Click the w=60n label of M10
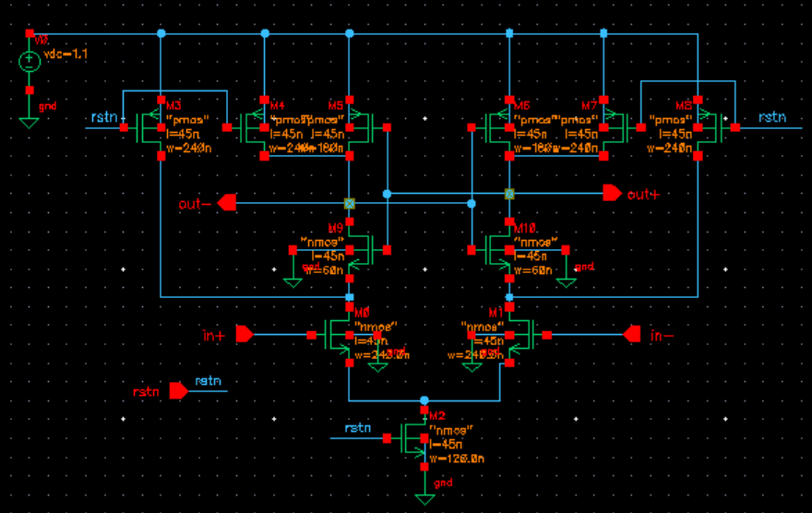This screenshot has width=812, height=513. (x=533, y=270)
